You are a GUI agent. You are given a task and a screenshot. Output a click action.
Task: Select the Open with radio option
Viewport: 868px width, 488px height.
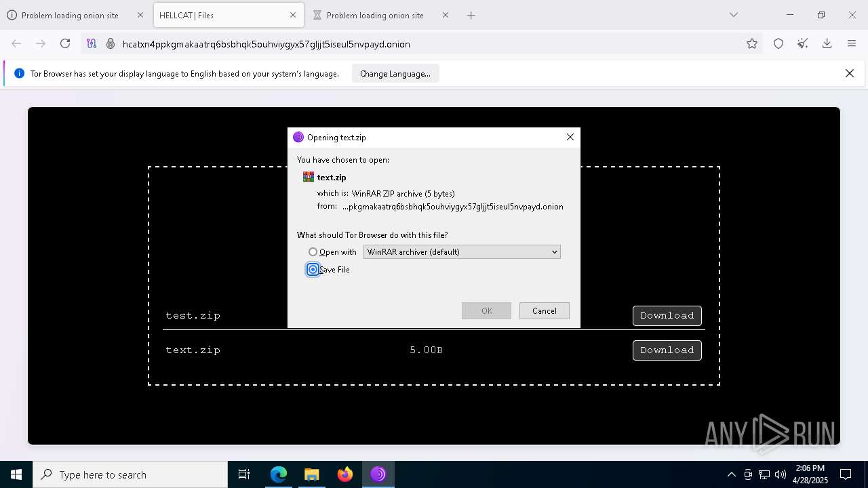pyautogui.click(x=313, y=252)
